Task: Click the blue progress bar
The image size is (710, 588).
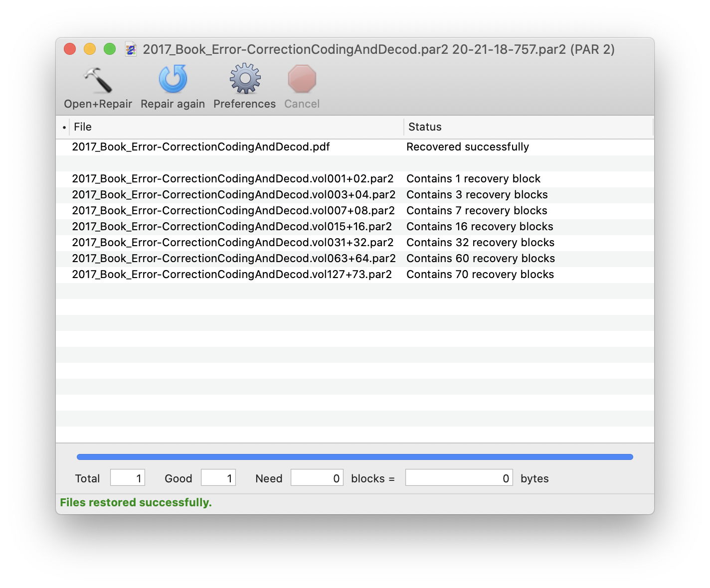Action: point(355,457)
